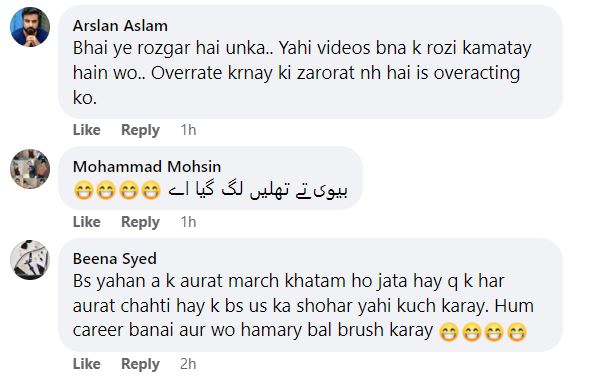The width and height of the screenshot is (609, 379).
Task: Like Mohammad Mohsin's comment
Action: [87, 222]
